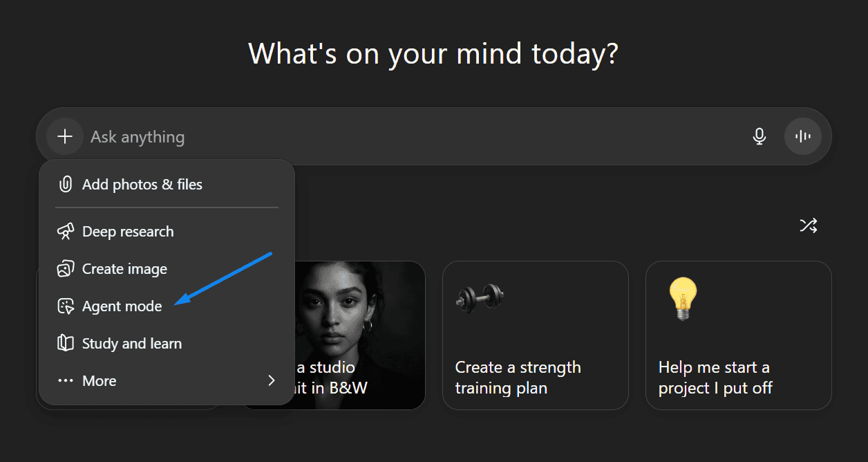Viewport: 868px width, 462px height.
Task: Click the plus attachment button
Action: pos(65,136)
